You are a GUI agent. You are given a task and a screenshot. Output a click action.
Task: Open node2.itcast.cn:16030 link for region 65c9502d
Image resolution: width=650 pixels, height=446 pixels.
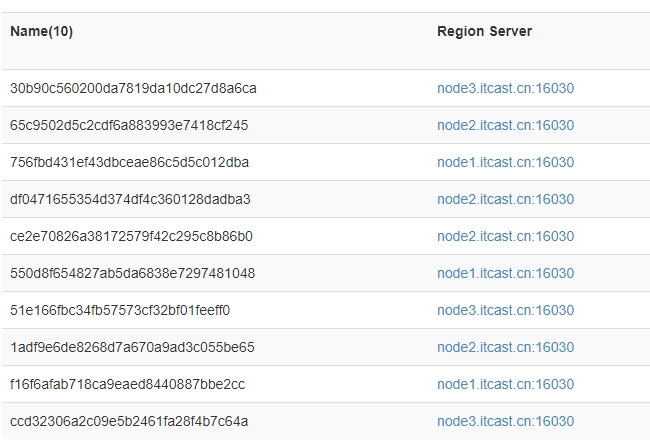(x=505, y=125)
